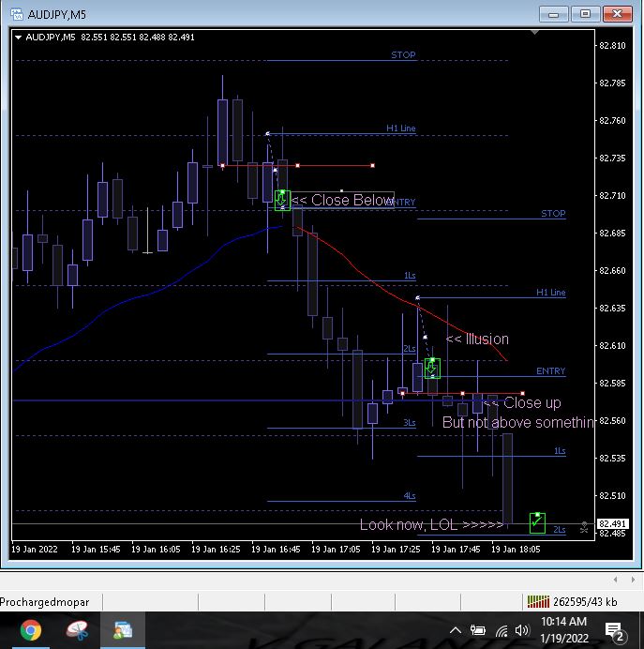Image resolution: width=644 pixels, height=649 pixels.
Task: Show hidden system tray icons
Action: click(456, 630)
